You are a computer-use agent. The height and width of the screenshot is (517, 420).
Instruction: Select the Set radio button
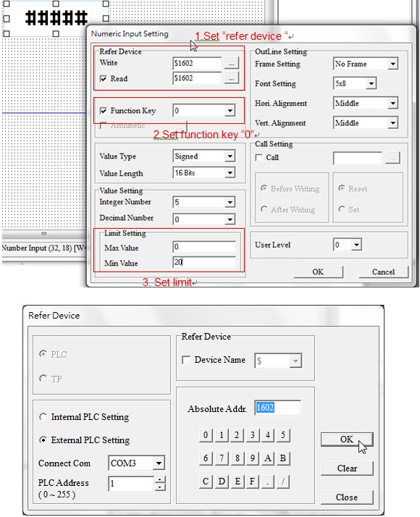(342, 209)
